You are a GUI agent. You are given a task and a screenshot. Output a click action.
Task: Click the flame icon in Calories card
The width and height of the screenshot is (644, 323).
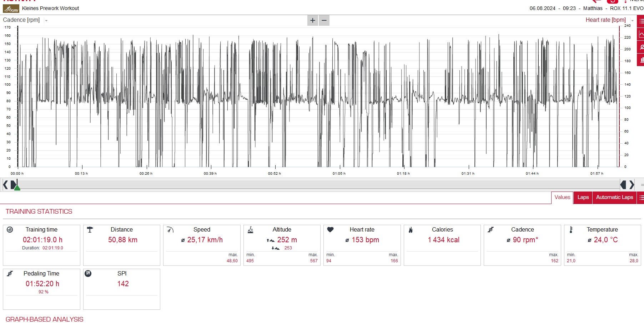pyautogui.click(x=411, y=230)
